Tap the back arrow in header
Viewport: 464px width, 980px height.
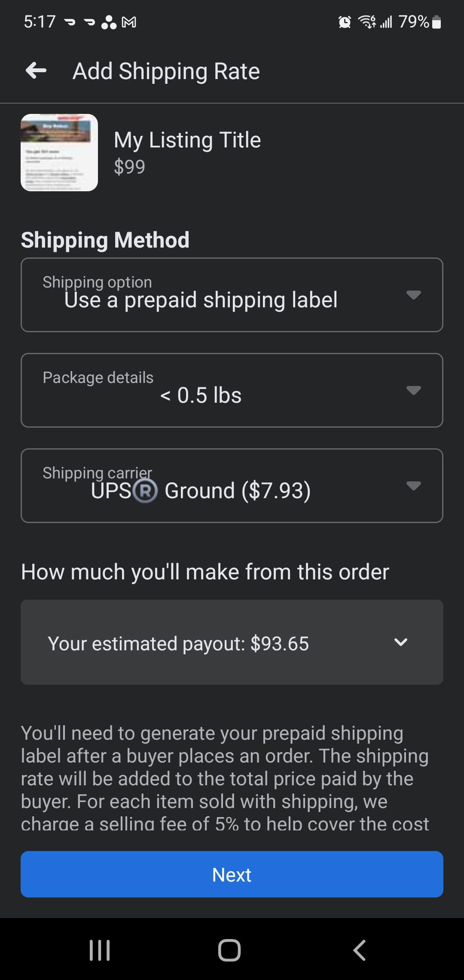tap(36, 70)
